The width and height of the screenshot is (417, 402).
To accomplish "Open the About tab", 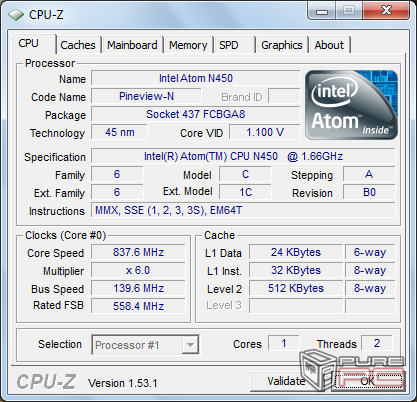I will click(x=329, y=45).
